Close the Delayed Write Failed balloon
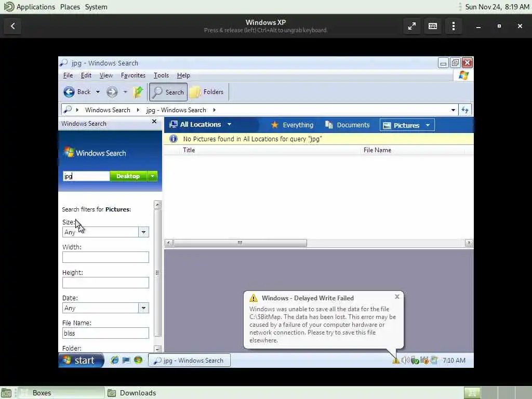 (x=397, y=297)
